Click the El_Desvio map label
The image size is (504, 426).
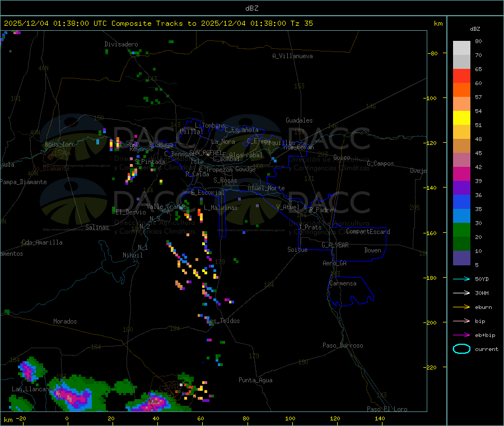click(x=130, y=212)
